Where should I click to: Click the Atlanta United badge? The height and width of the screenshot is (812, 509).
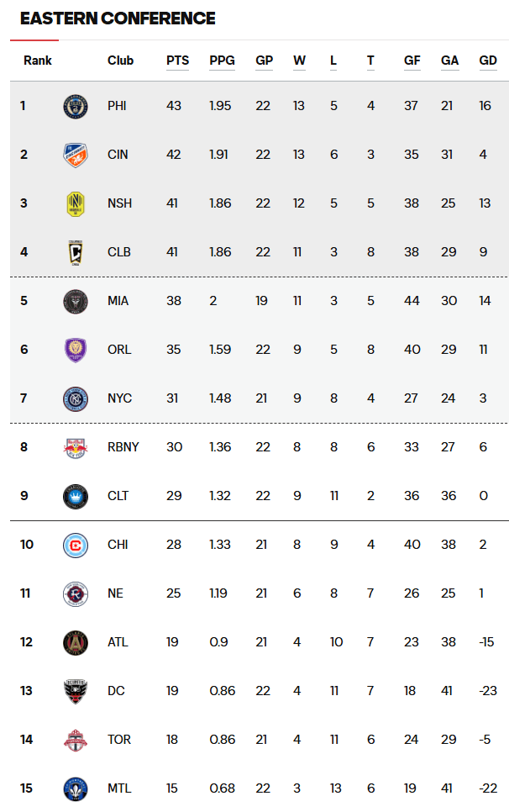click(x=75, y=643)
